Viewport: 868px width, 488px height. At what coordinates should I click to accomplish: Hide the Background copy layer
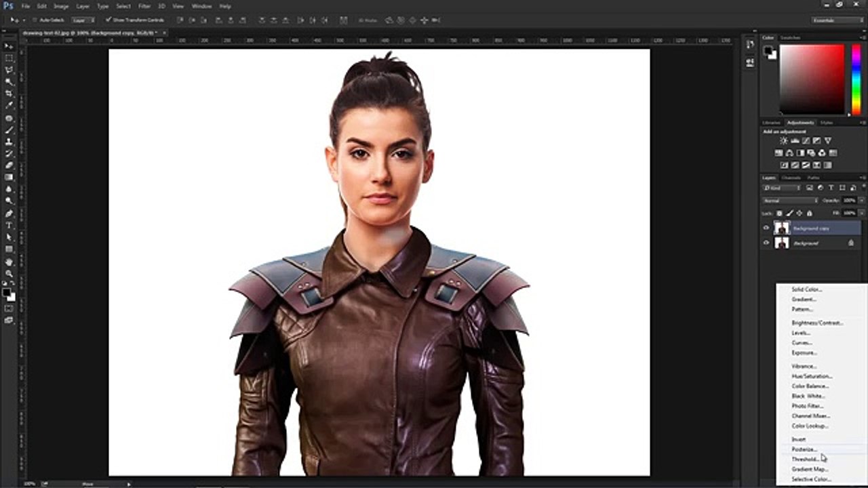coord(766,228)
